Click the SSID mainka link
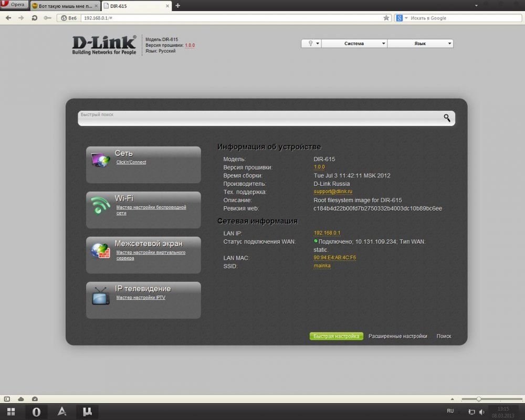Viewport: 525px width, 420px height. [322, 266]
